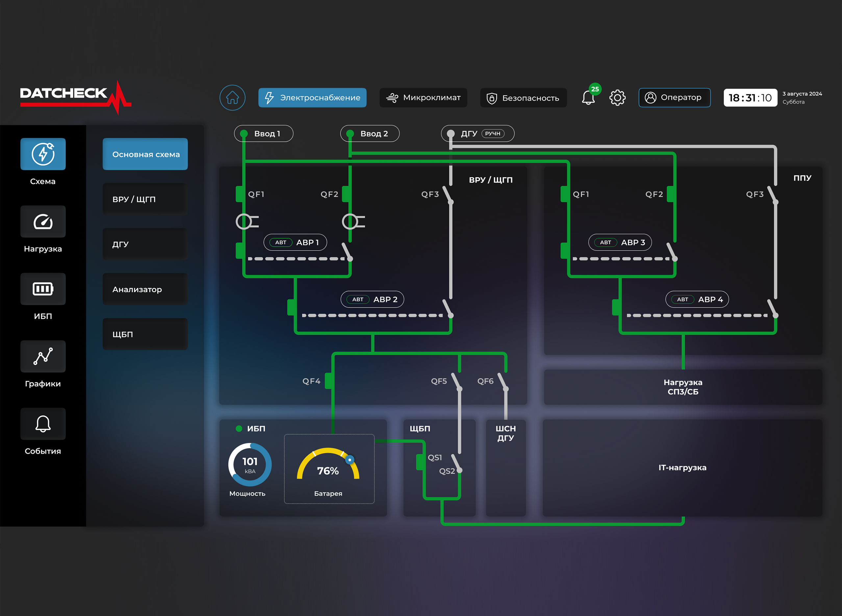Switch to the Безопасность tab

pyautogui.click(x=523, y=98)
